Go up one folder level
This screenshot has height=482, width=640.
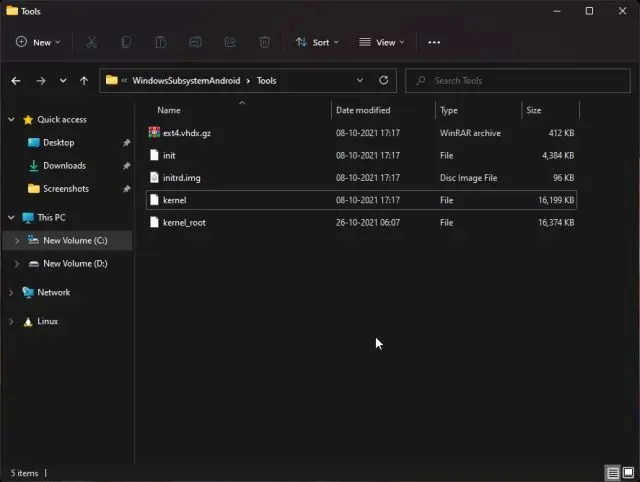click(84, 80)
